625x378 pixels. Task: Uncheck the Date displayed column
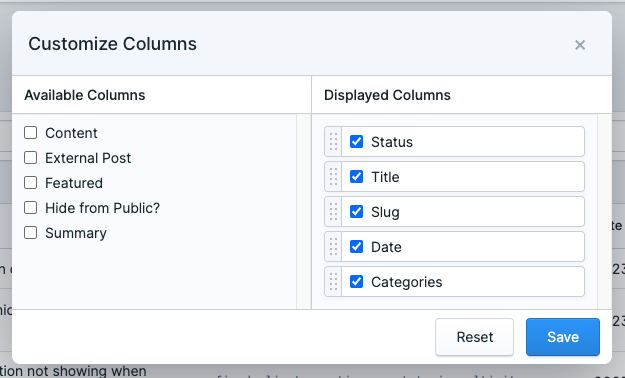[356, 247]
